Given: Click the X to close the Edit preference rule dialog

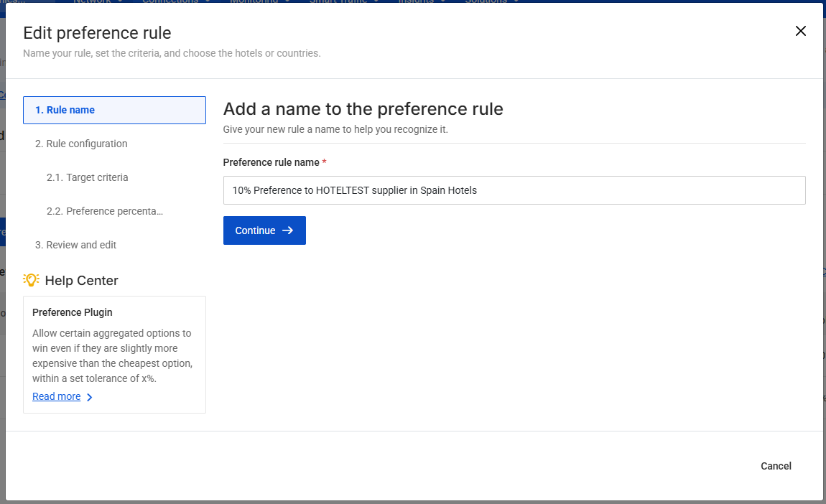Looking at the screenshot, I should click(800, 31).
